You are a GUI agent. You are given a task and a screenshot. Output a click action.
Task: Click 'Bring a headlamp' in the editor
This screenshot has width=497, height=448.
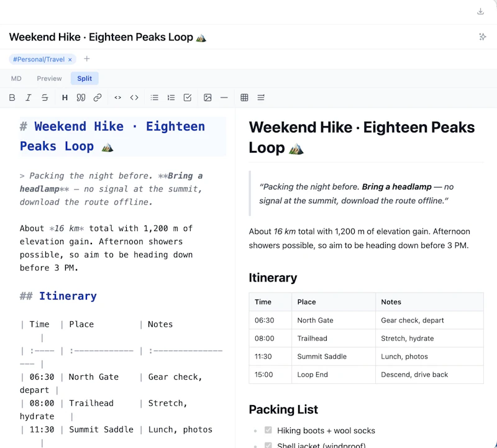tap(112, 182)
